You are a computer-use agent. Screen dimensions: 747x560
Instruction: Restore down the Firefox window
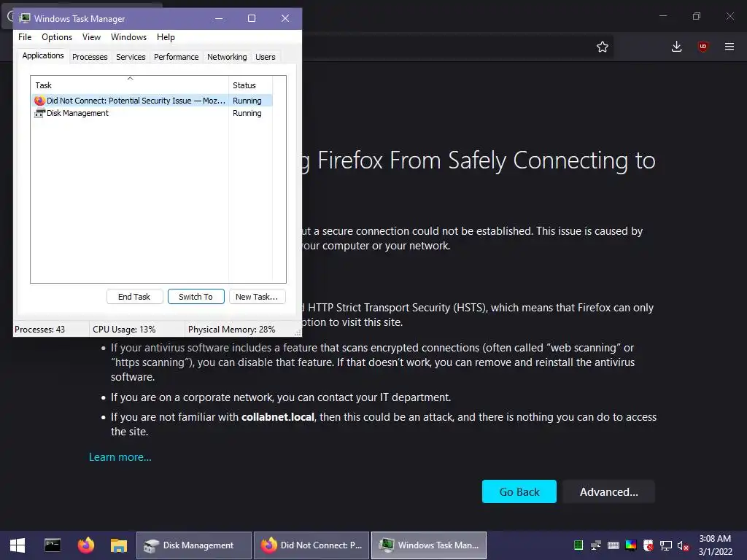tap(697, 16)
